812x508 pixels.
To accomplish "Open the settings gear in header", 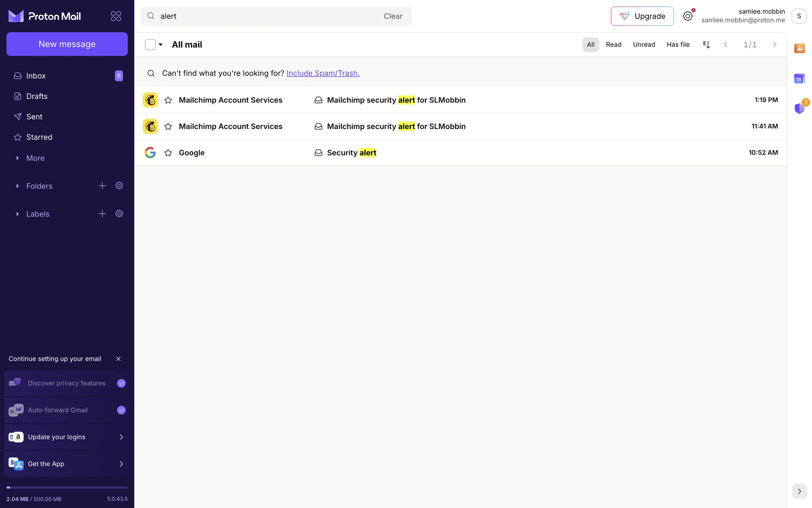I will (x=687, y=16).
